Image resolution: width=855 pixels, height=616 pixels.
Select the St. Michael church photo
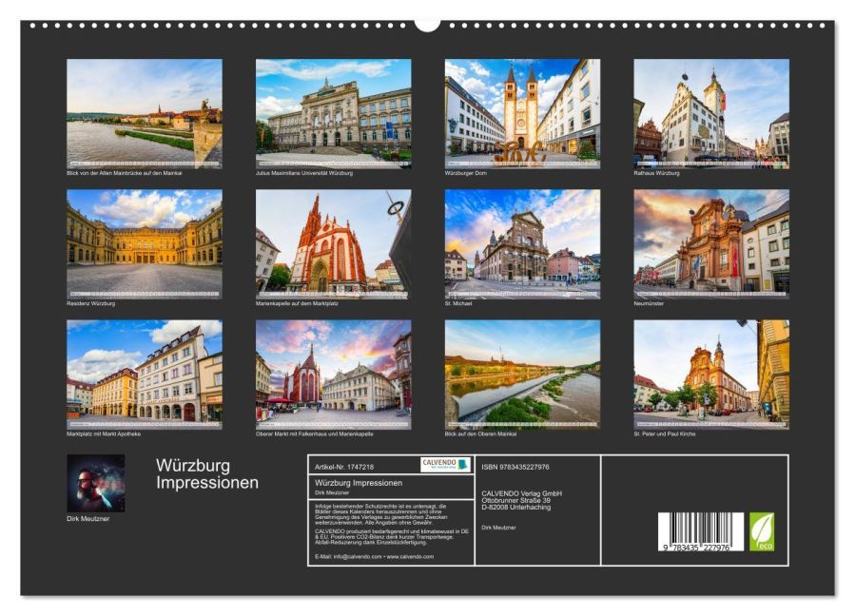click(x=522, y=243)
